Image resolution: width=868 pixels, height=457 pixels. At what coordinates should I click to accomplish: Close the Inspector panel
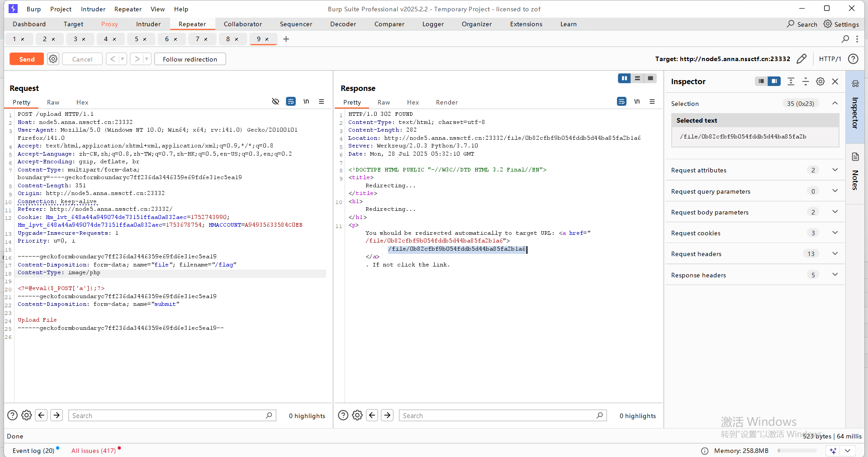(x=835, y=81)
